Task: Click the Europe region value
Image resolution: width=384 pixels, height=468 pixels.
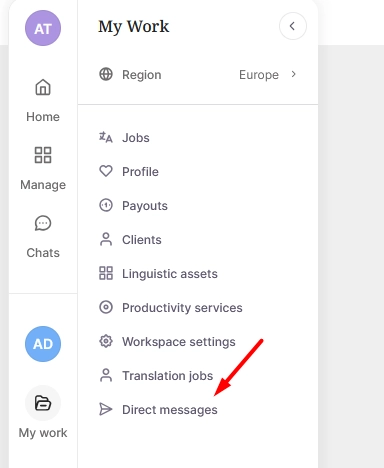Action: pyautogui.click(x=259, y=75)
